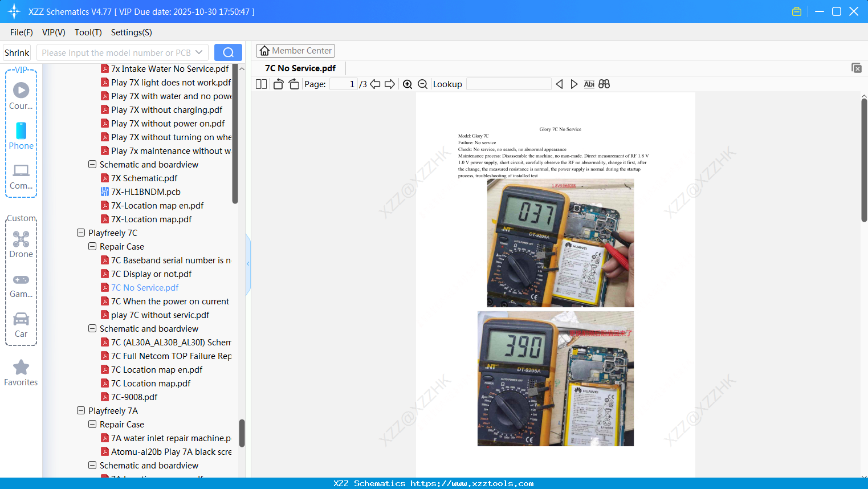
Task: Collapse the Playfreely 7C tree node
Action: [x=81, y=233]
